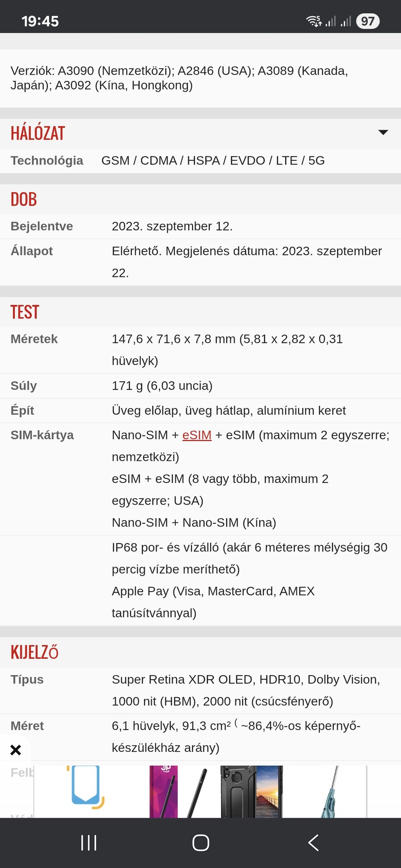Viewport: 401px width, 868px height.
Task: Open the eSIM hyperlink
Action: tap(197, 435)
